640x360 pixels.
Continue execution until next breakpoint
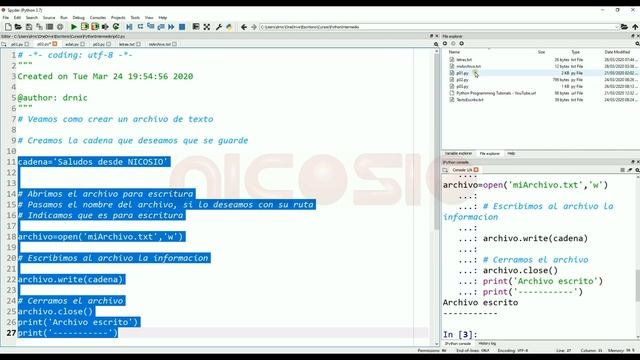pos(171,27)
